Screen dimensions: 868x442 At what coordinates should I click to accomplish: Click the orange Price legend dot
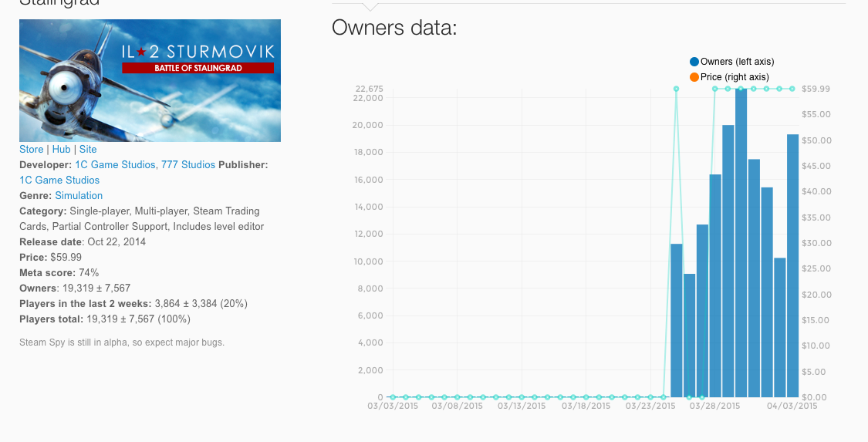point(694,77)
